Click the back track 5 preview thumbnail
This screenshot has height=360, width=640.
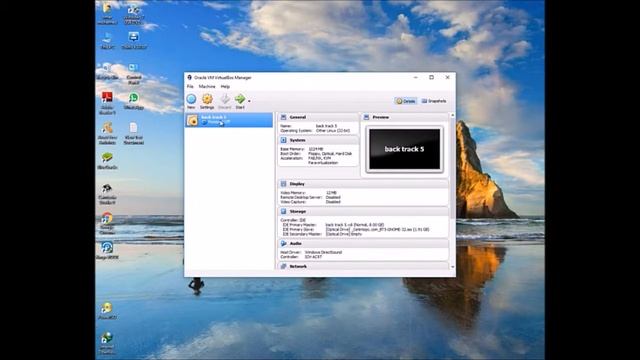(x=404, y=149)
